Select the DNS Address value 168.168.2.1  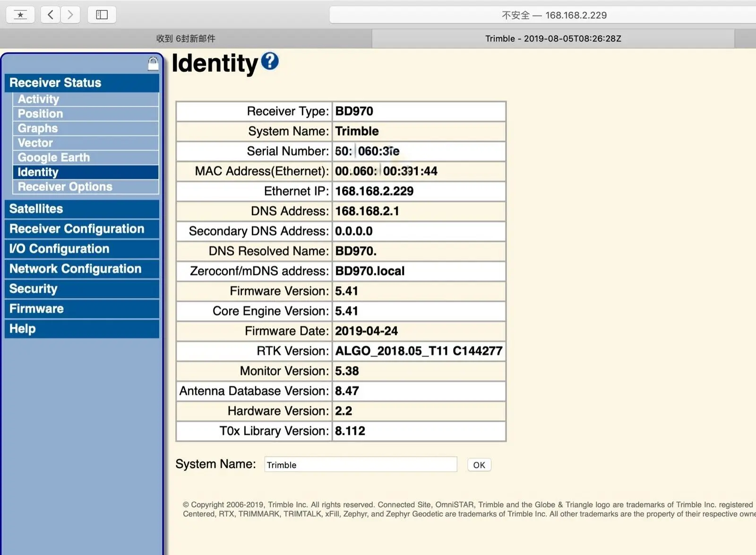click(x=367, y=211)
